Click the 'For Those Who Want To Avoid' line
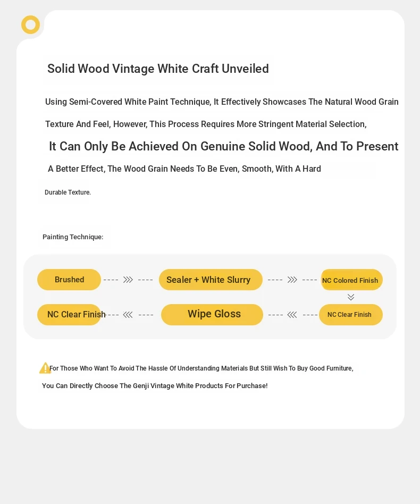420x504 pixels. pyautogui.click(x=201, y=368)
